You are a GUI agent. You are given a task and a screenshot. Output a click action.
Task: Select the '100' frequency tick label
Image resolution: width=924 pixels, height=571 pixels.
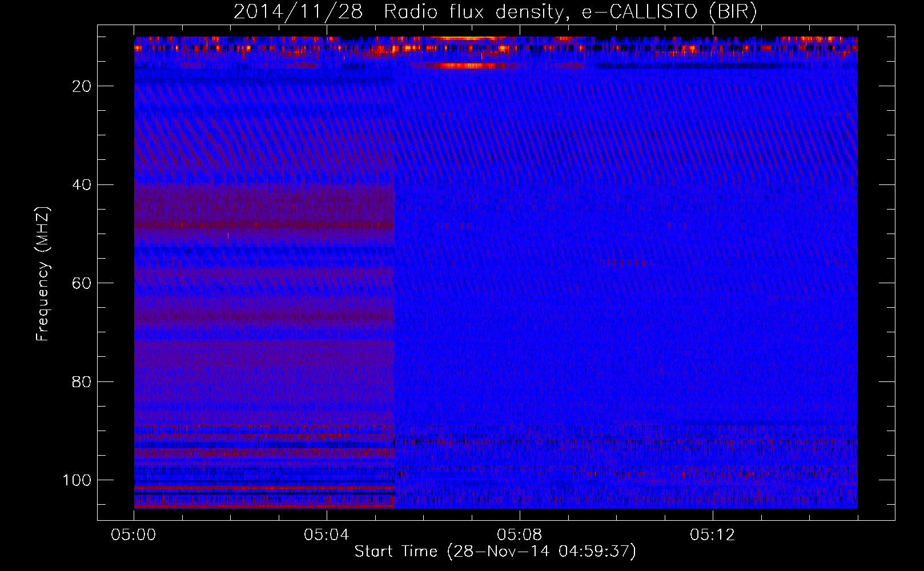(x=77, y=480)
